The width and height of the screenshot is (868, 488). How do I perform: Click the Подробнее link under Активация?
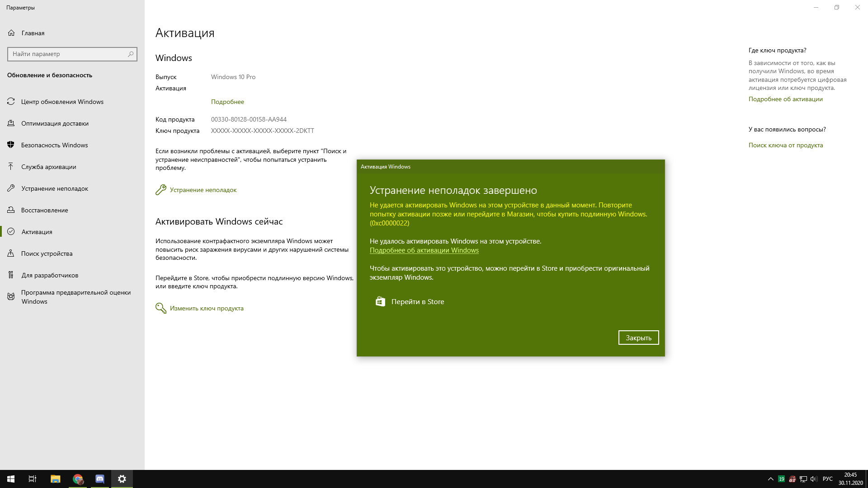pyautogui.click(x=227, y=102)
